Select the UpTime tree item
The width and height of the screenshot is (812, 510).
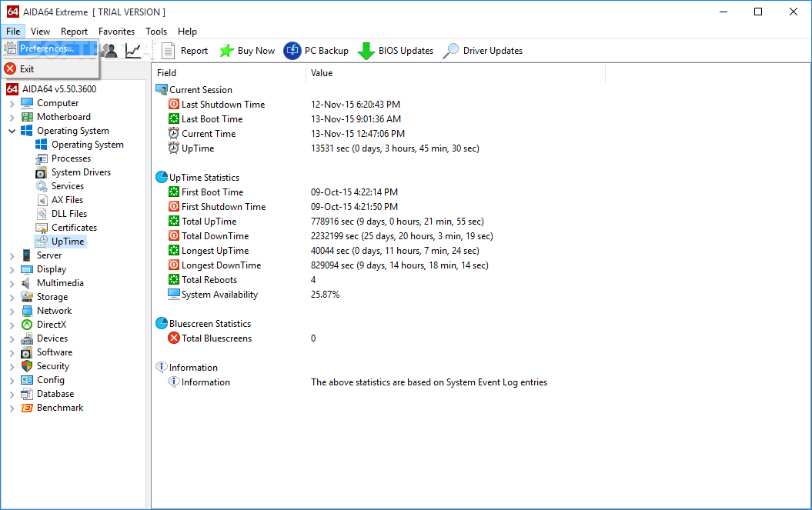[61, 242]
